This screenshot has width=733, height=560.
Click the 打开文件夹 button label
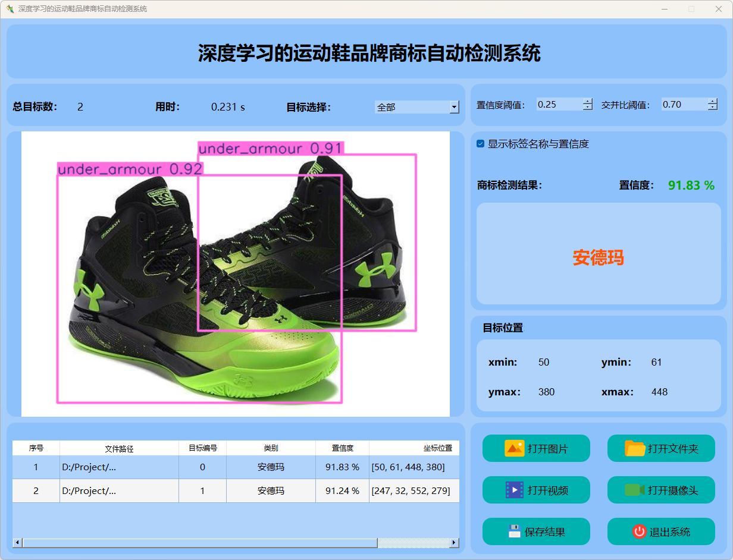click(x=673, y=449)
